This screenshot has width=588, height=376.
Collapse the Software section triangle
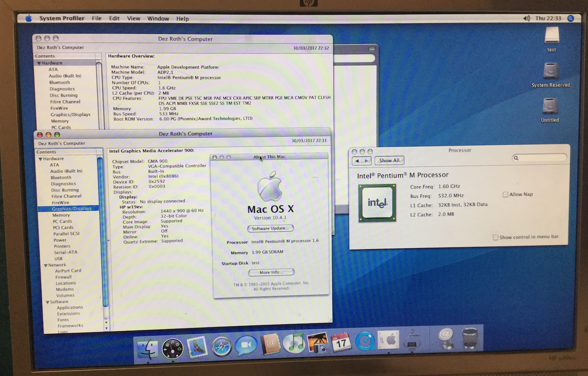(47, 302)
